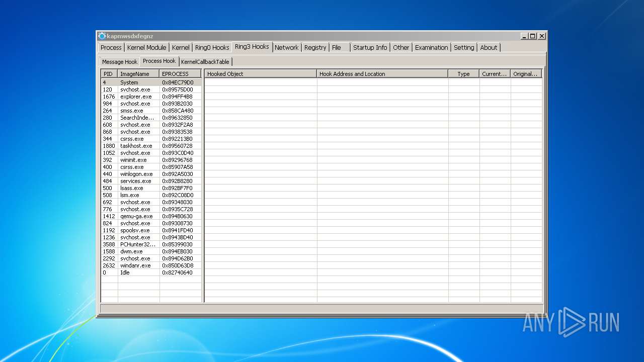The width and height of the screenshot is (644, 362).
Task: Select the taskhost.exe process row
Action: click(x=151, y=146)
